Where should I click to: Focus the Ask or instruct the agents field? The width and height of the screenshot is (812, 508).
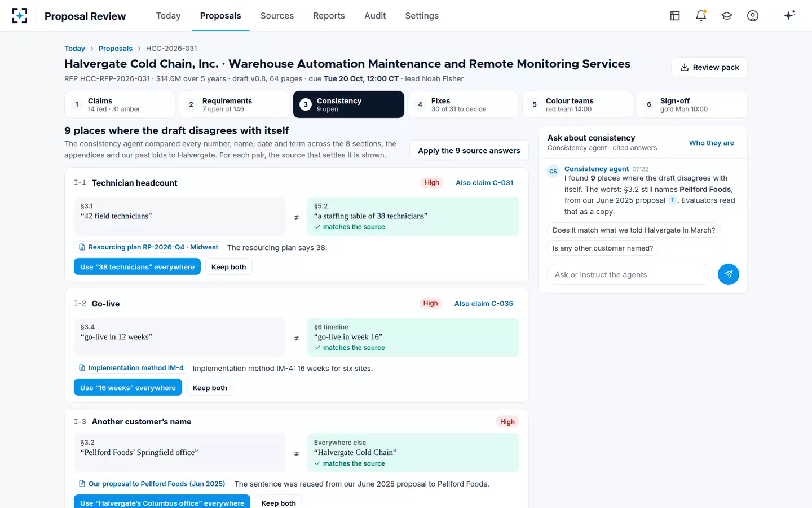[630, 274]
